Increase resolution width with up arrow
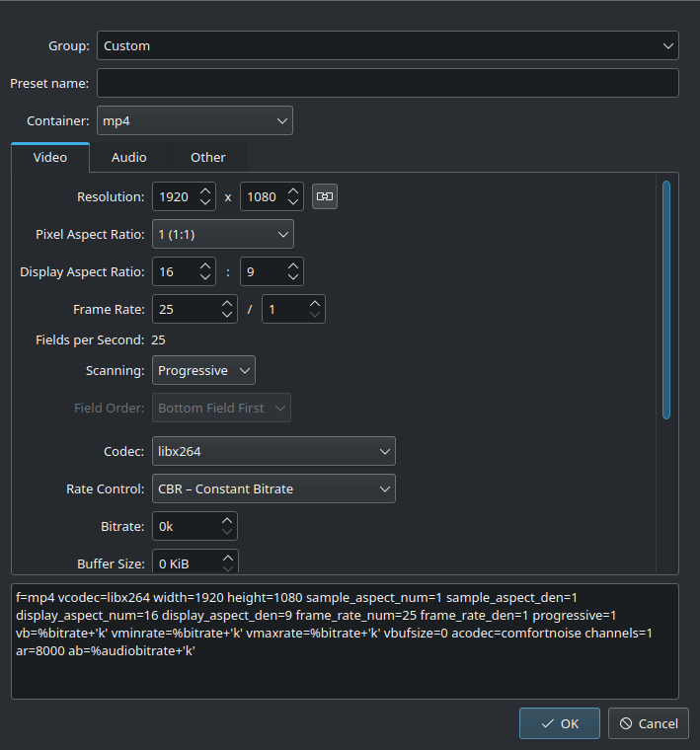This screenshot has width=700, height=750. pos(205,191)
